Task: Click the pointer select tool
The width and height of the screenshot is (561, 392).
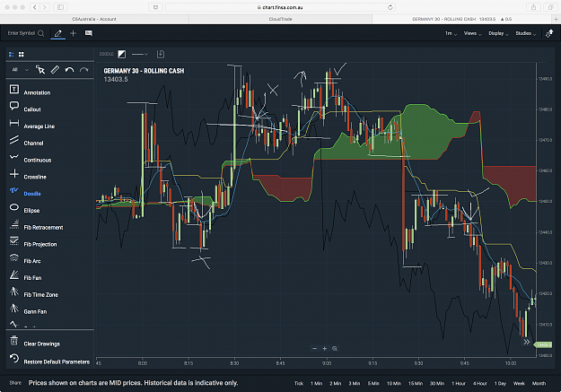Action: (x=40, y=70)
